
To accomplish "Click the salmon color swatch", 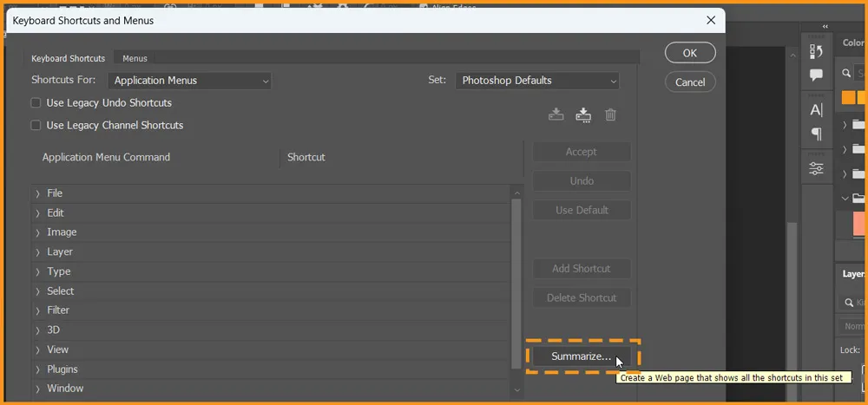I will pos(852,225).
